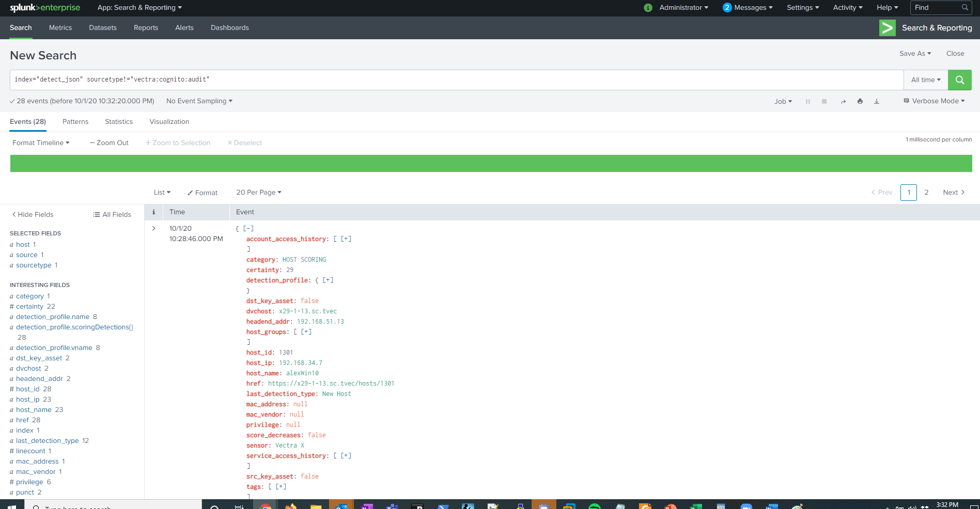Open Format with pencil icon

203,193
